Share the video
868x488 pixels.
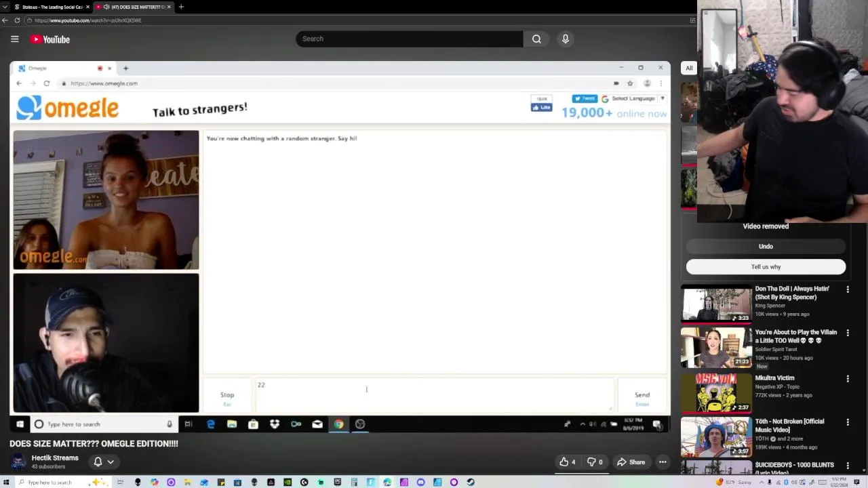(x=631, y=462)
